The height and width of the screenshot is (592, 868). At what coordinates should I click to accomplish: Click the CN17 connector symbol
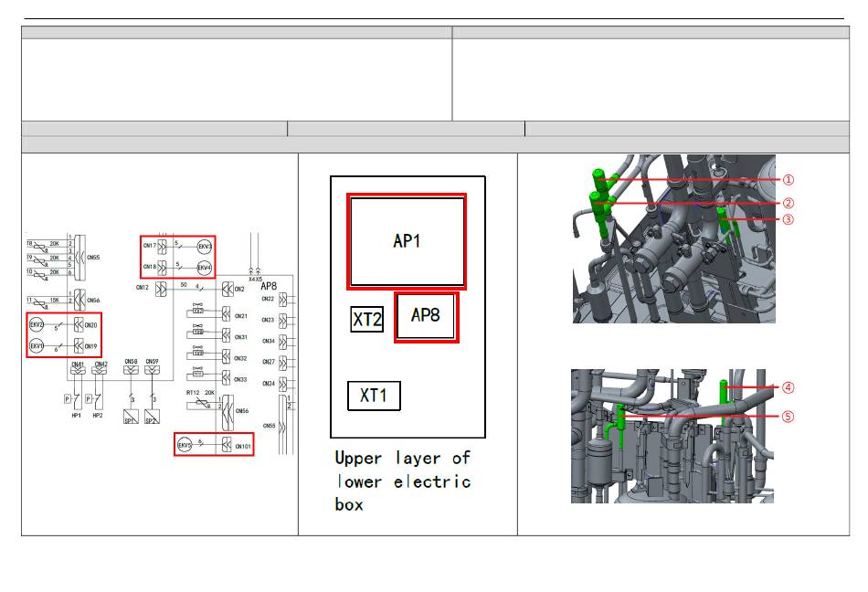tap(162, 246)
